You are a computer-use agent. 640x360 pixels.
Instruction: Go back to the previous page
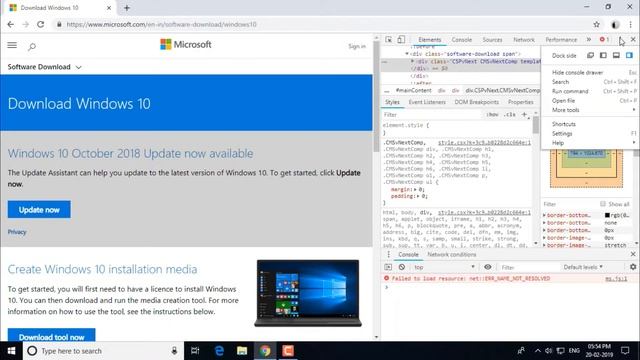click(11, 24)
